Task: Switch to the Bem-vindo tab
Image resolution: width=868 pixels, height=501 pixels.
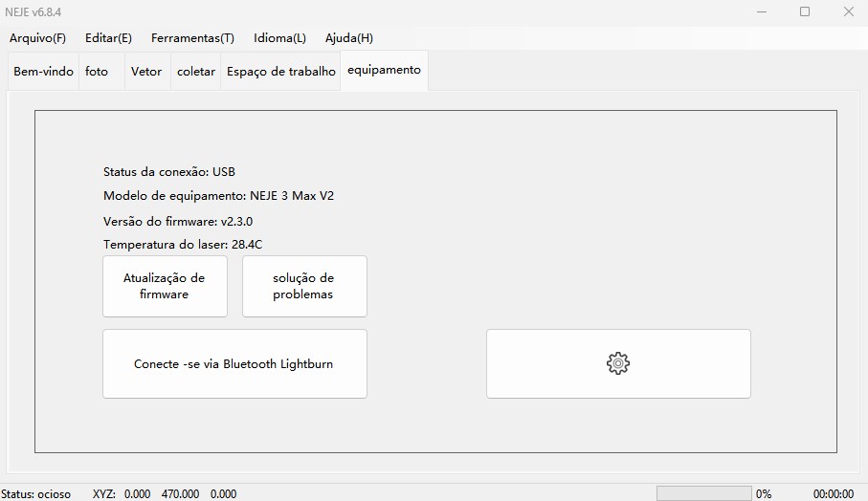Action: coord(43,72)
